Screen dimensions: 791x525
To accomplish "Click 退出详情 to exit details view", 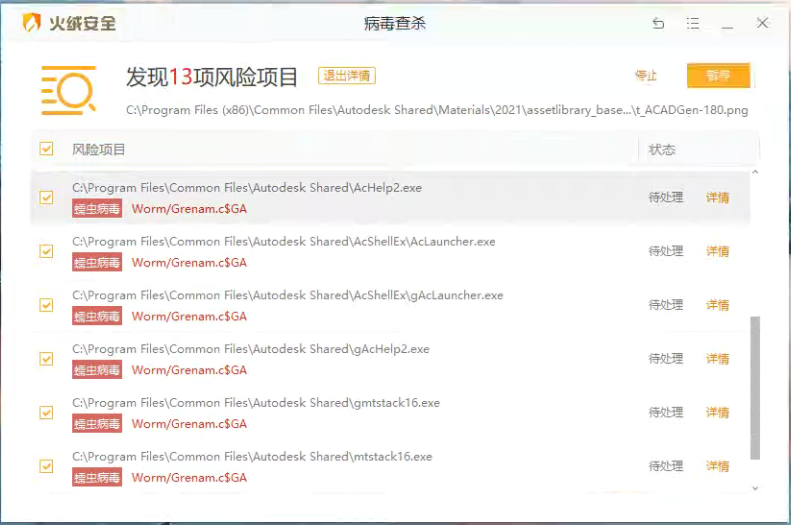I will (346, 76).
